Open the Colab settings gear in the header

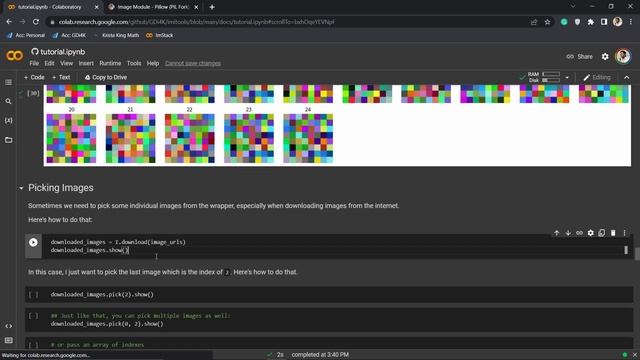[x=605, y=57]
